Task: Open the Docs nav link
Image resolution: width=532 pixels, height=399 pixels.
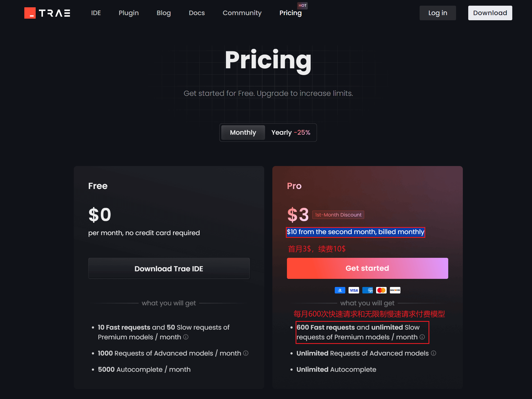Action: [197, 13]
